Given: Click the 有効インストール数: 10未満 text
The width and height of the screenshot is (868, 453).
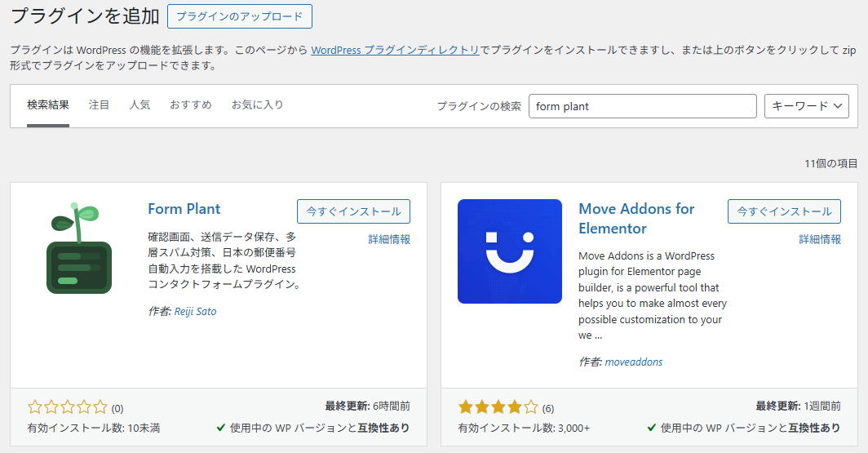Looking at the screenshot, I should click(x=94, y=428).
